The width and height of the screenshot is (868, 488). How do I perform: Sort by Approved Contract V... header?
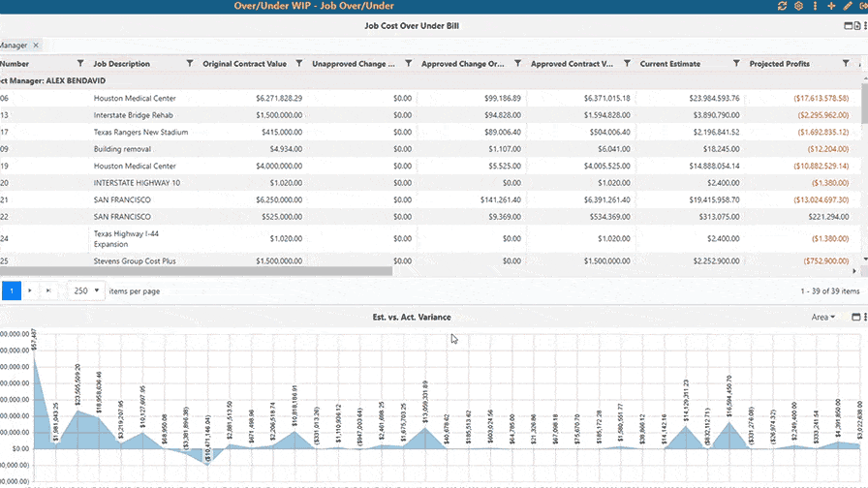pyautogui.click(x=572, y=64)
